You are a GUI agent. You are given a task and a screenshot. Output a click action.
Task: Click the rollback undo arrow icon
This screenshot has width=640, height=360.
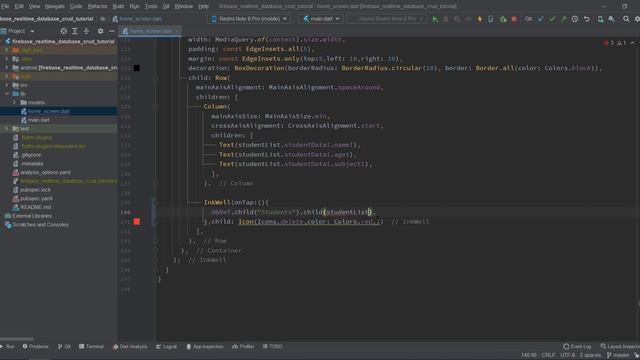coord(587,19)
